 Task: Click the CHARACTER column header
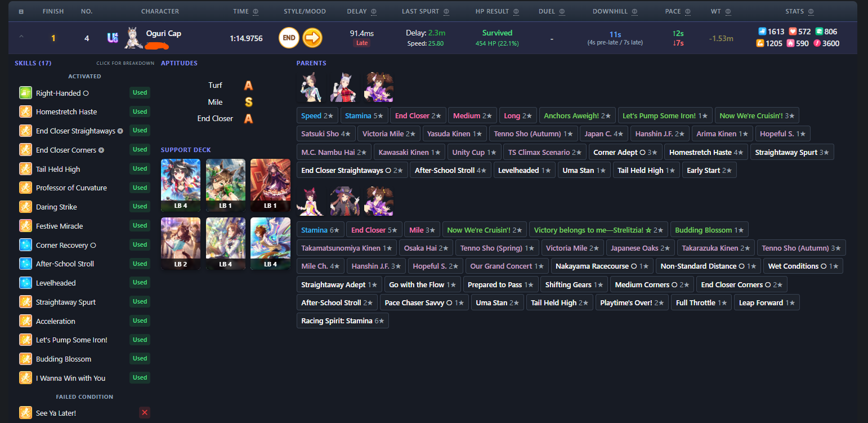pos(160,11)
